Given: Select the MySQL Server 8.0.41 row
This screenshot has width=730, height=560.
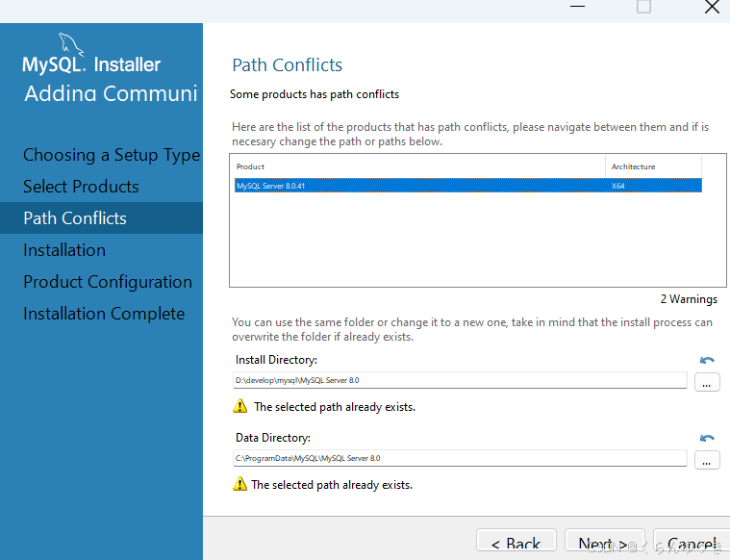Looking at the screenshot, I should [467, 186].
